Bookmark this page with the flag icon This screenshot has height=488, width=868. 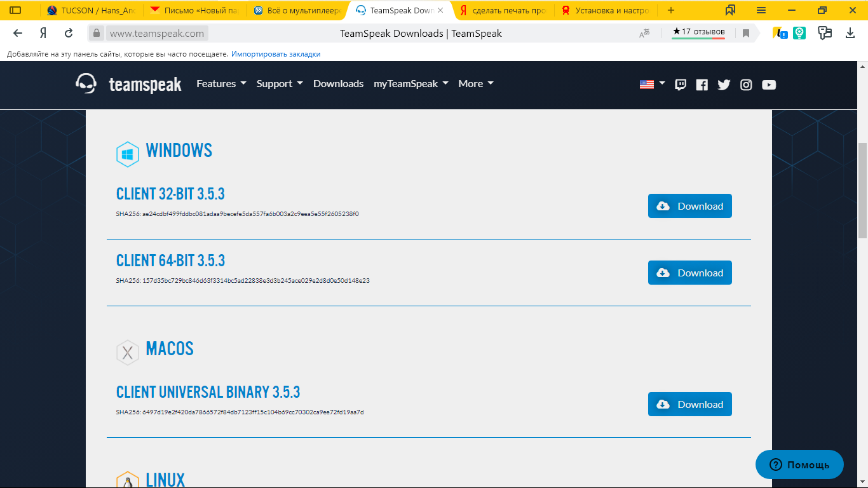point(746,34)
